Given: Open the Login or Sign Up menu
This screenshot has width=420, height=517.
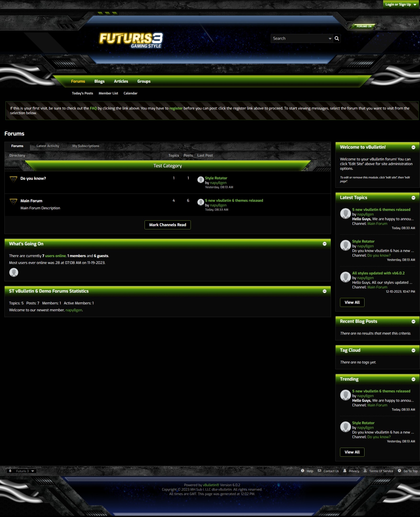Looking at the screenshot, I should point(401,4).
